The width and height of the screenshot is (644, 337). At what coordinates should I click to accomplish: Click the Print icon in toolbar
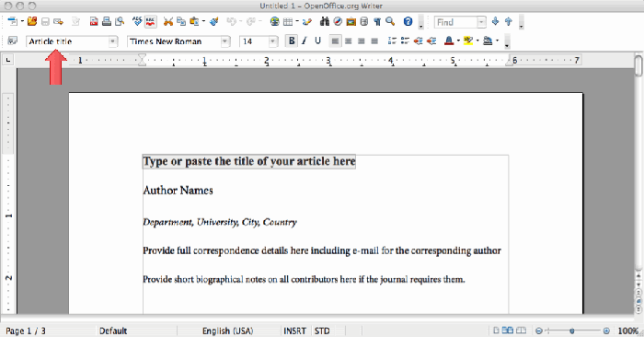(x=107, y=21)
